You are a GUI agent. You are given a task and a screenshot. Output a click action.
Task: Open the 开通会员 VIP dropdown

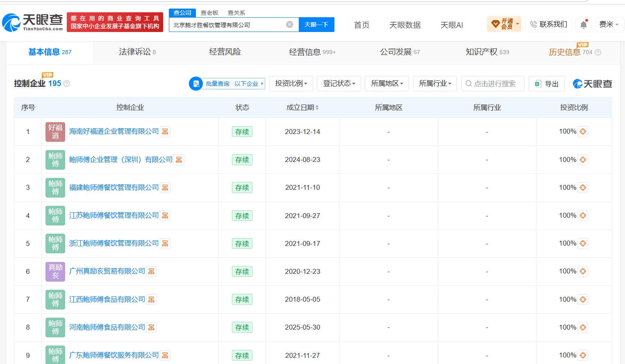(504, 24)
